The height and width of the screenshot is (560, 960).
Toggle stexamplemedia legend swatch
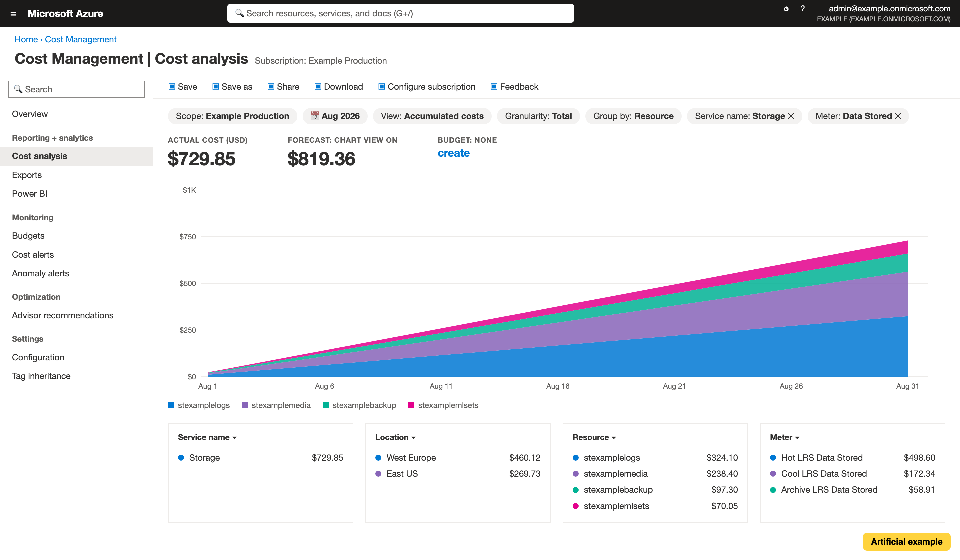tap(245, 405)
